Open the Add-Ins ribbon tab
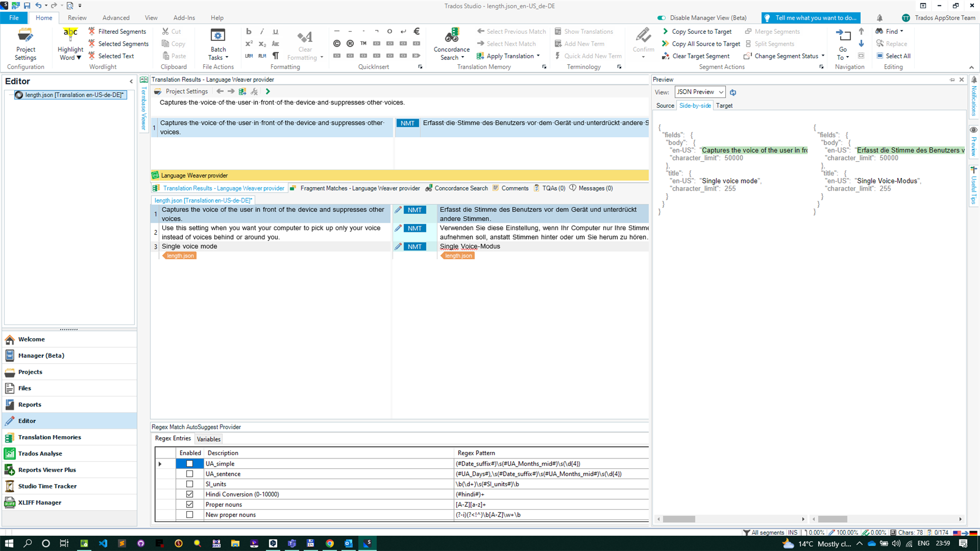The height and width of the screenshot is (551, 980). point(184,18)
